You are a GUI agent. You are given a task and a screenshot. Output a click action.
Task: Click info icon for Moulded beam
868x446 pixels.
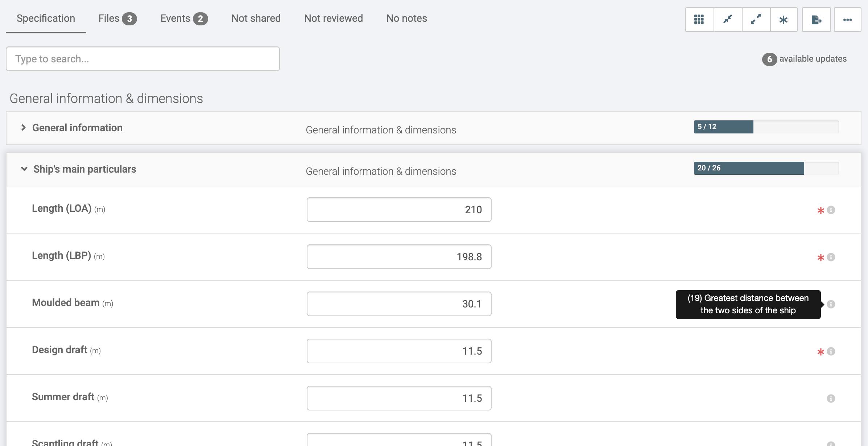coord(831,304)
